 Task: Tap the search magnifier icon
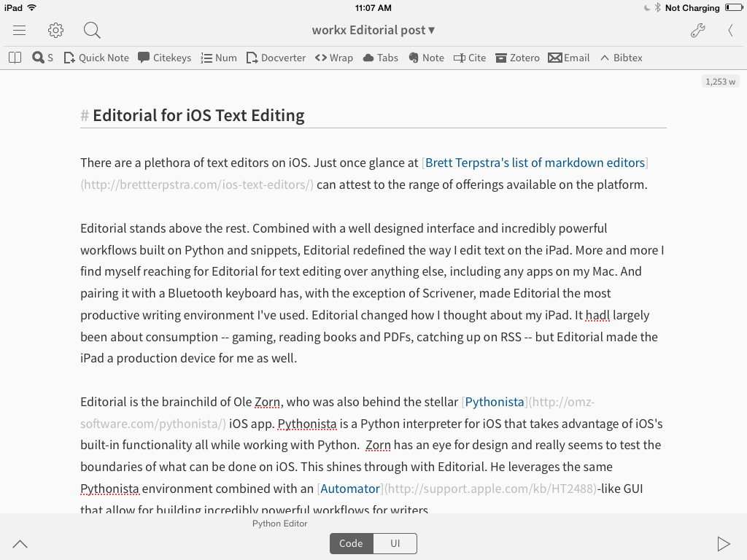pyautogui.click(x=92, y=31)
